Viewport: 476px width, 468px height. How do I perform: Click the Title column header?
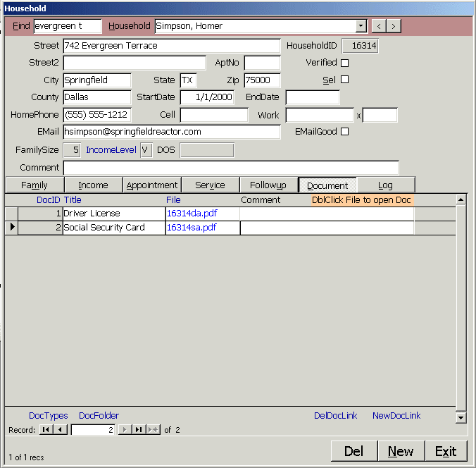point(73,200)
